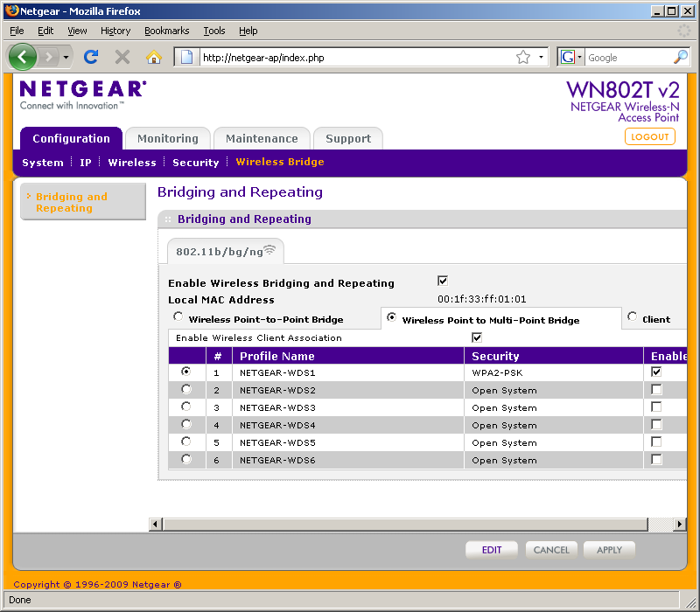Image resolution: width=700 pixels, height=612 pixels.
Task: Expand the address bar URL history dropdown
Action: (x=542, y=57)
